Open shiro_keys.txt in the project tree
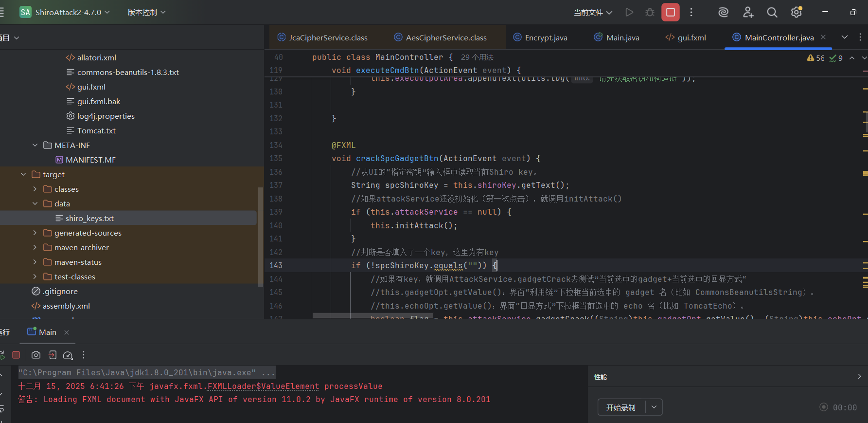The width and height of the screenshot is (868, 423). click(89, 218)
